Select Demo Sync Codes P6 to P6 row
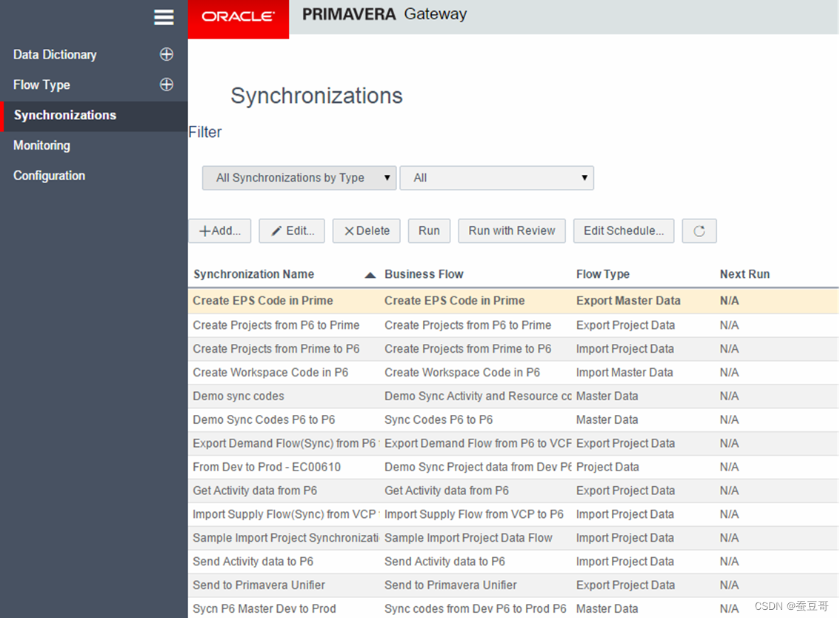Image resolution: width=840 pixels, height=618 pixels. click(x=513, y=419)
